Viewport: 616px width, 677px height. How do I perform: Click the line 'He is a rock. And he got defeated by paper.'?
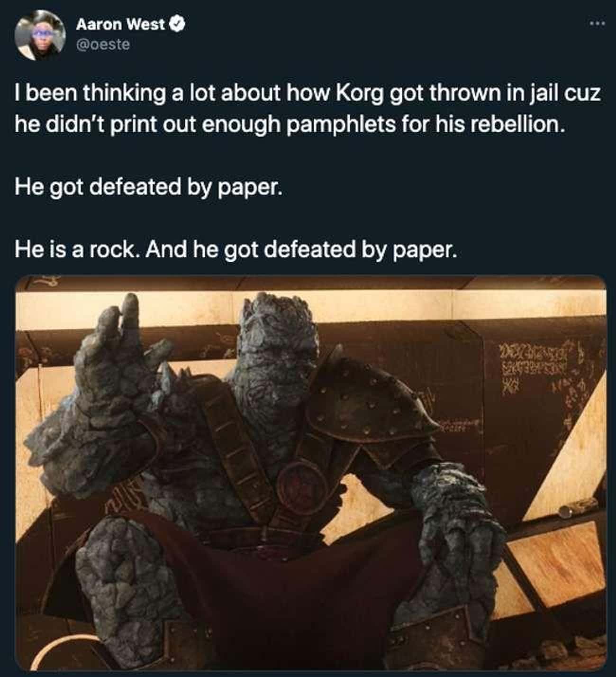(236, 249)
